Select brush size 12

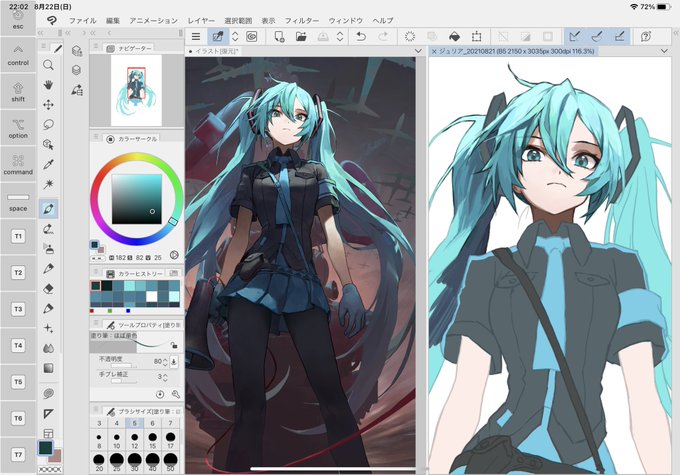(x=134, y=440)
